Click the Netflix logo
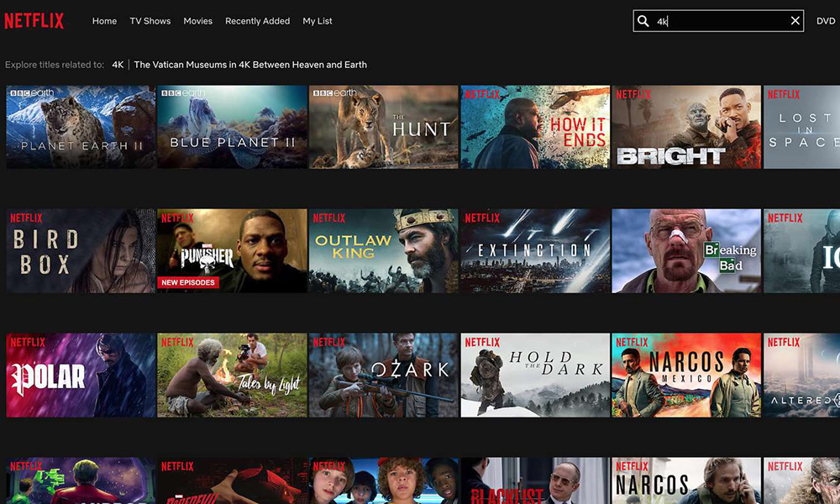The width and height of the screenshot is (840, 504). (34, 21)
